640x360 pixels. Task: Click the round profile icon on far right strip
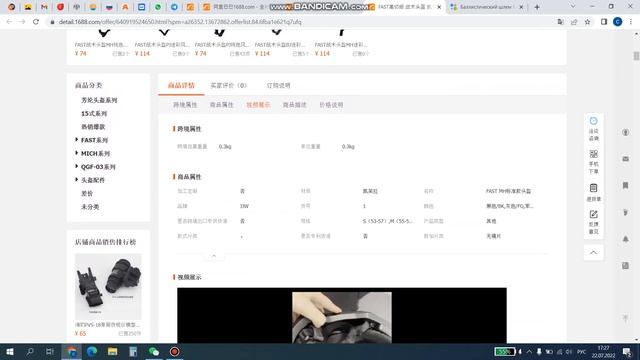tap(625, 133)
